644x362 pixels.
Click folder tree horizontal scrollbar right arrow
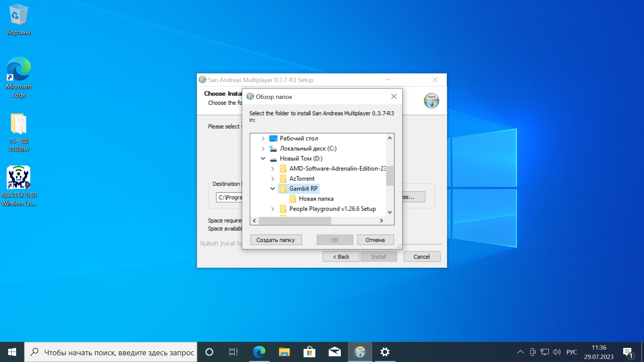pos(381,221)
